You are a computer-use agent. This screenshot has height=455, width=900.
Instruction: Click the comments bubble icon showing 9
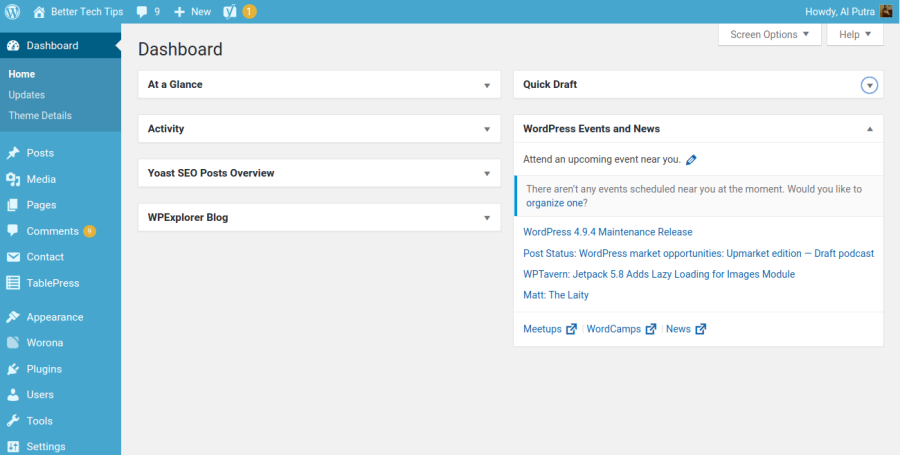pyautogui.click(x=143, y=12)
